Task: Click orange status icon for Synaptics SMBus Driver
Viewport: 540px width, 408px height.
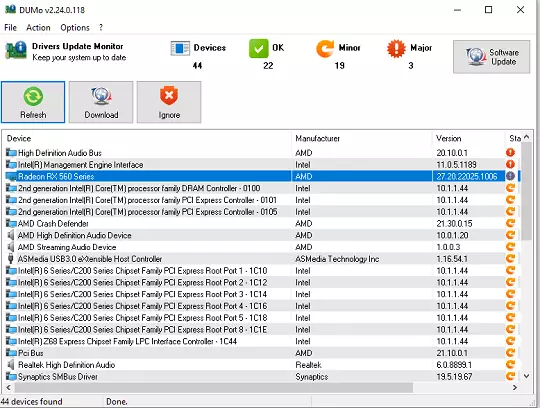Action: coord(510,376)
